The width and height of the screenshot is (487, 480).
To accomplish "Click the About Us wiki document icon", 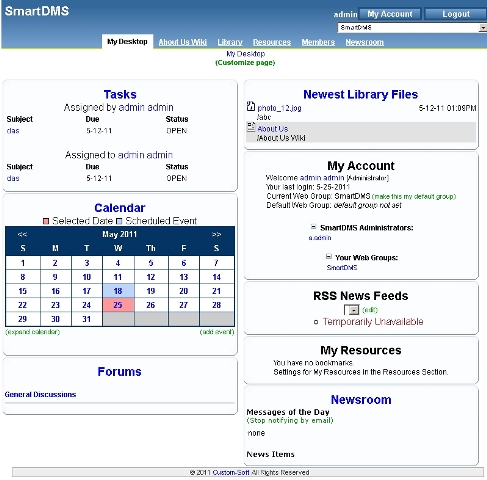I will pyautogui.click(x=251, y=127).
